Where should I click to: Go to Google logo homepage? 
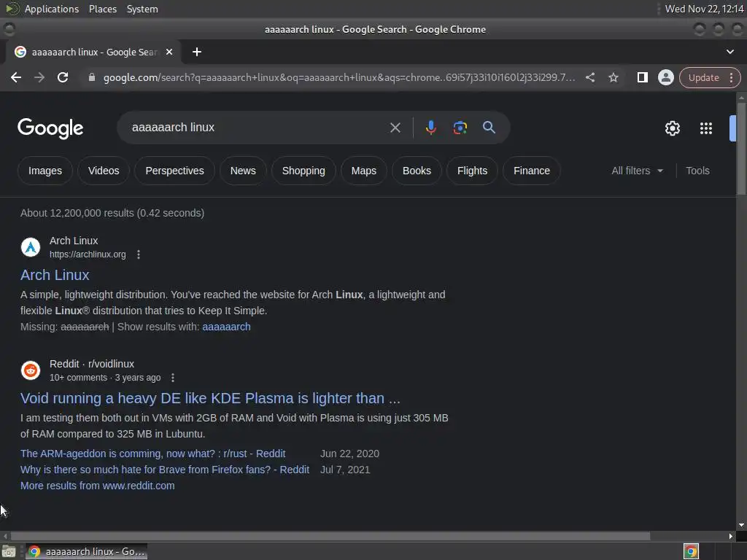pos(50,128)
